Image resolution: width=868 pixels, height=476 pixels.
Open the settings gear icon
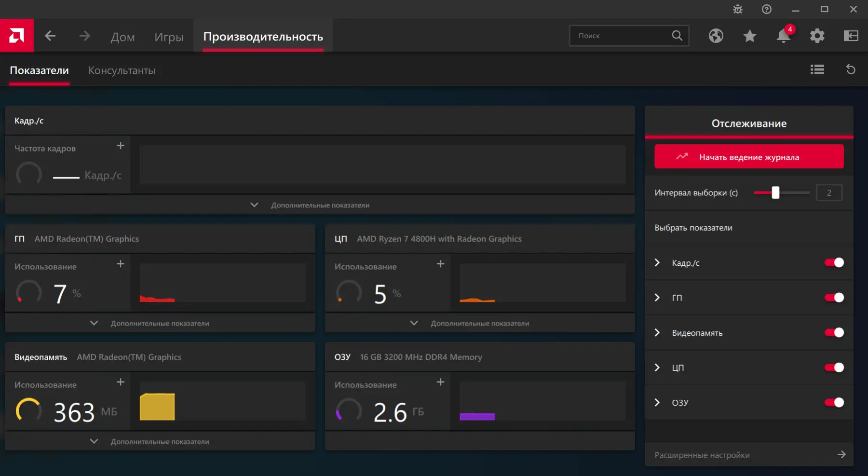(817, 36)
